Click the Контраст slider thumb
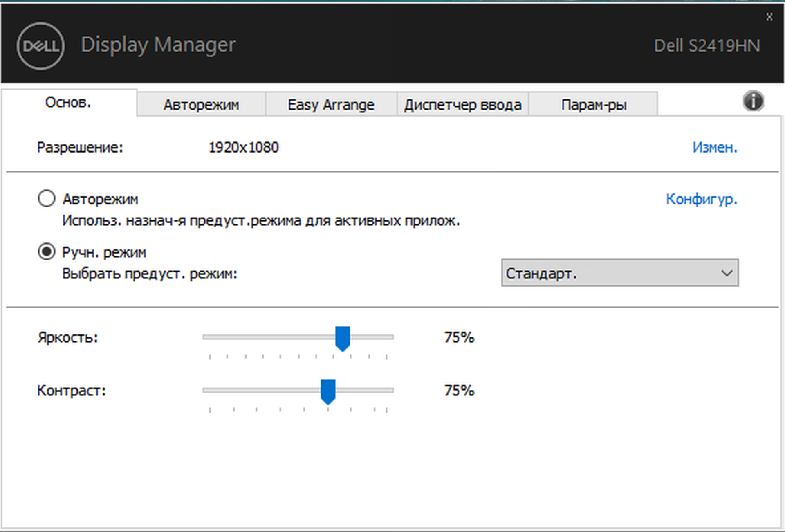 (328, 392)
